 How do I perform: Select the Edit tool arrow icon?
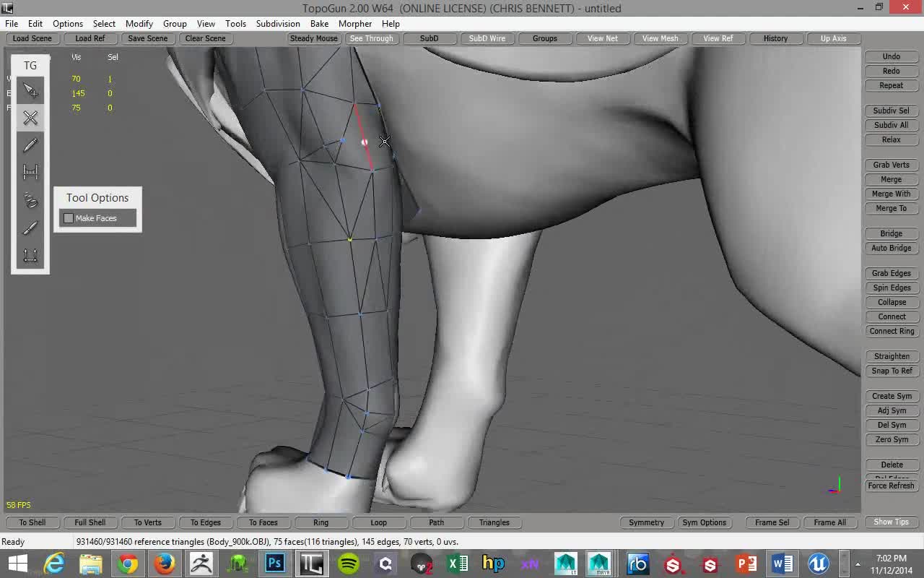(30, 90)
